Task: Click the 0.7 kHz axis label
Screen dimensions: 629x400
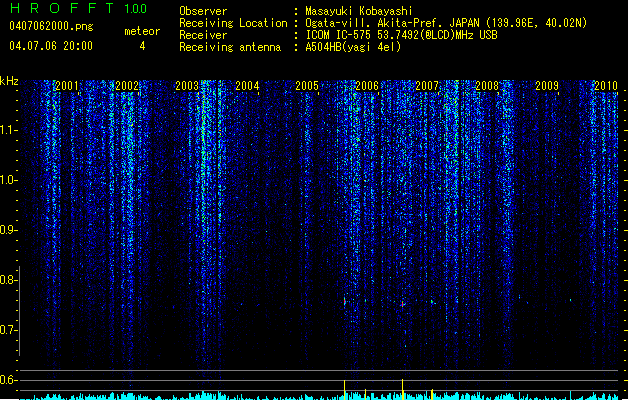Action: click(8, 330)
